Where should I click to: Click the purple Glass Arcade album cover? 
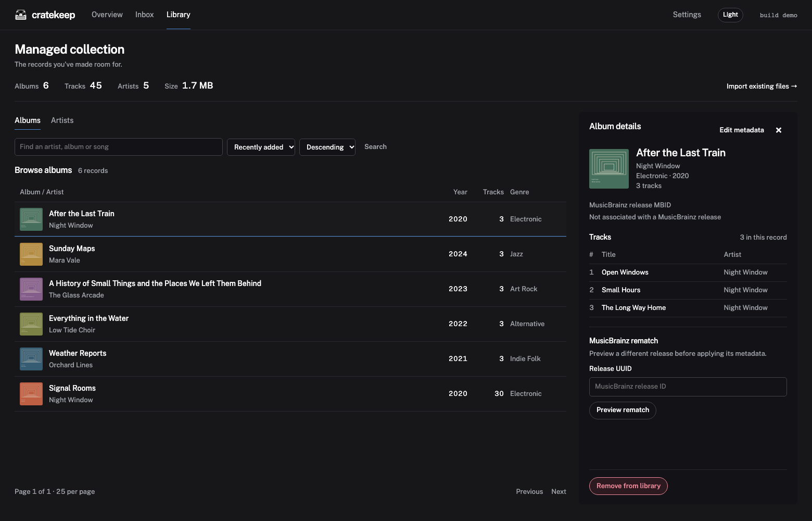click(31, 289)
